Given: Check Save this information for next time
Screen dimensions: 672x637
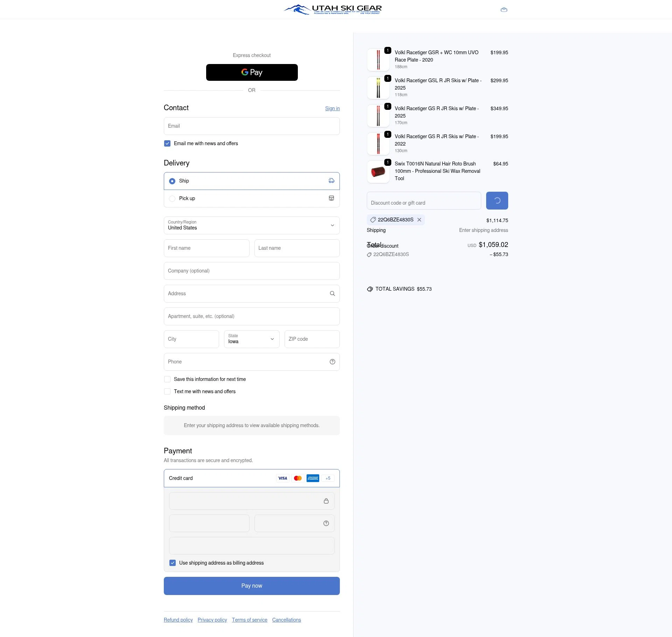Looking at the screenshot, I should coord(167,379).
